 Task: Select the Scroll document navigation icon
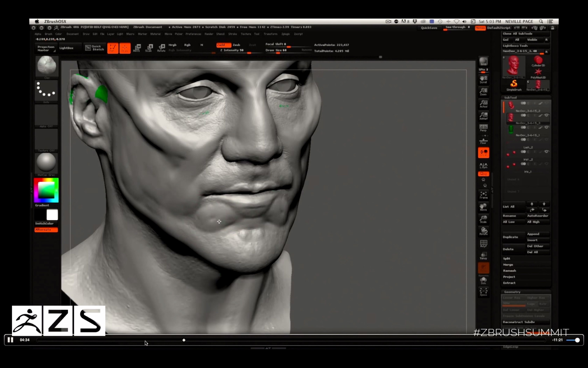(483, 79)
